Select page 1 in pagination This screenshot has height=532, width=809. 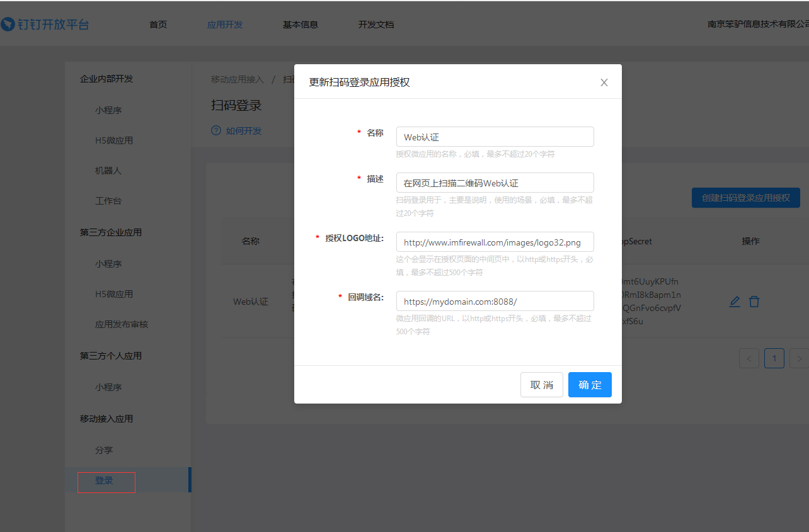point(774,358)
